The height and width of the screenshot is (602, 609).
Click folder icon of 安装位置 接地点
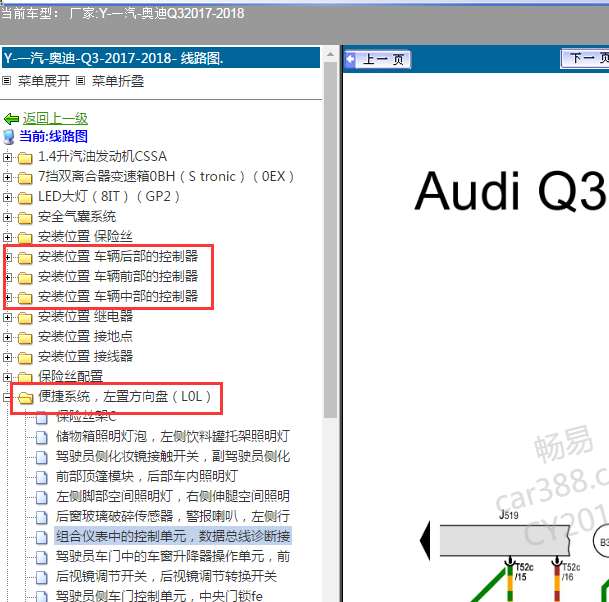[25, 338]
